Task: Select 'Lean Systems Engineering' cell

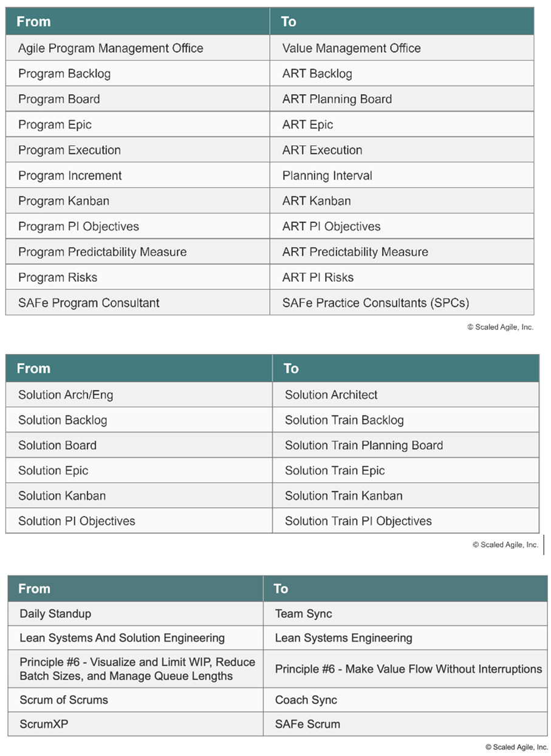Action: click(405, 638)
